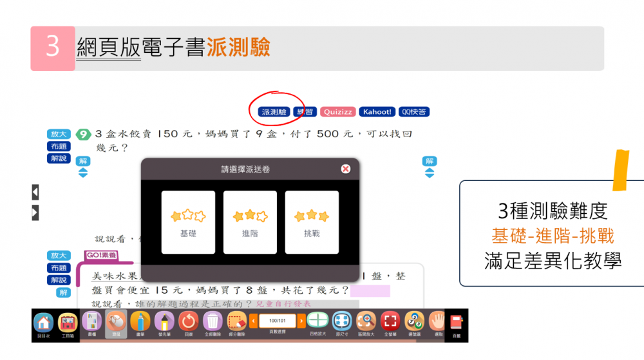Choose the 進階 difficulty quiz card
The height and width of the screenshot is (360, 644).
[x=250, y=222]
